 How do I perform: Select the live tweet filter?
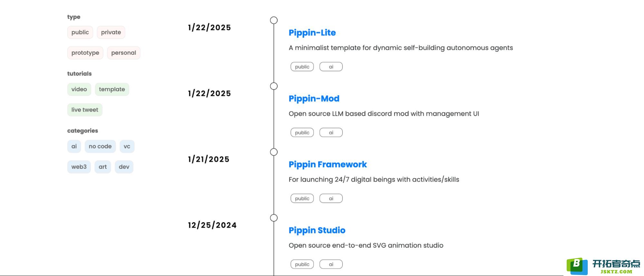[x=85, y=110]
